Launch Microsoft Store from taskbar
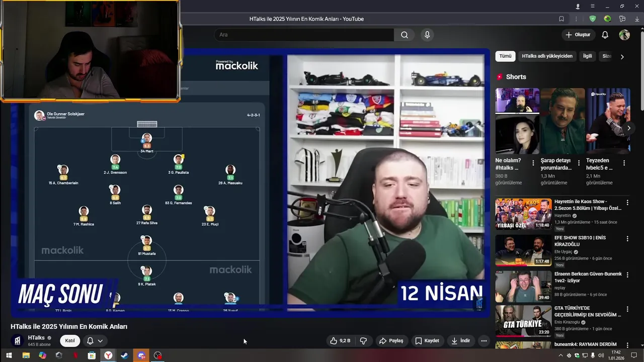 coord(92,355)
